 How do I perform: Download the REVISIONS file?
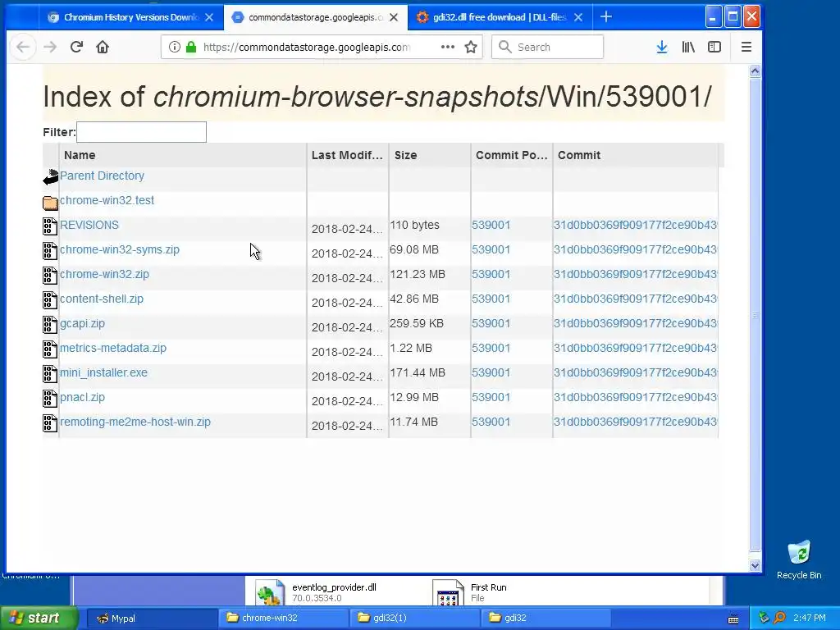89,225
